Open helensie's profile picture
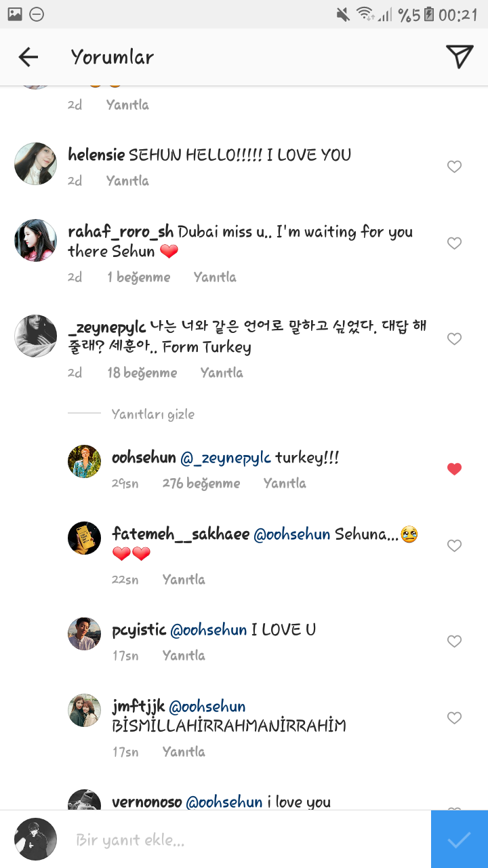This screenshot has width=488, height=868. 35,163
